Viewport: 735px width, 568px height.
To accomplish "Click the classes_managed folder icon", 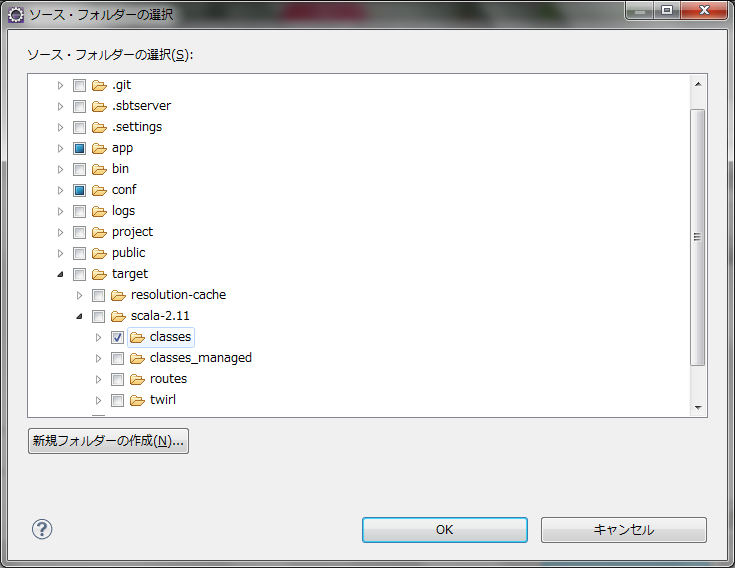I will (137, 359).
